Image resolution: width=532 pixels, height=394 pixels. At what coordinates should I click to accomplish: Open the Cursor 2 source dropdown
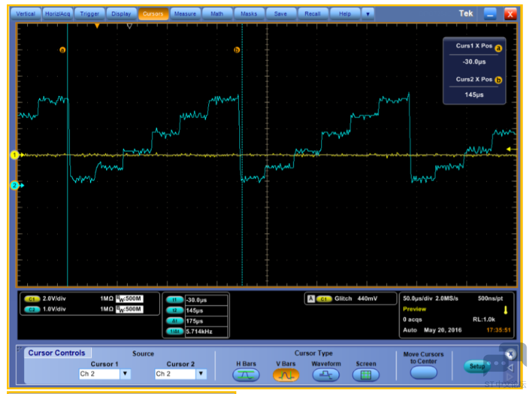(201, 374)
